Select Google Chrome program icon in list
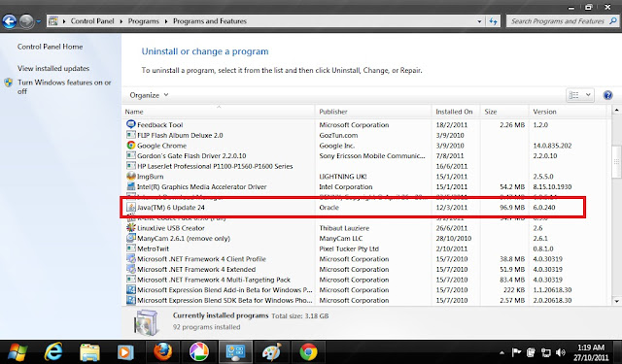The image size is (622, 364). [131, 145]
